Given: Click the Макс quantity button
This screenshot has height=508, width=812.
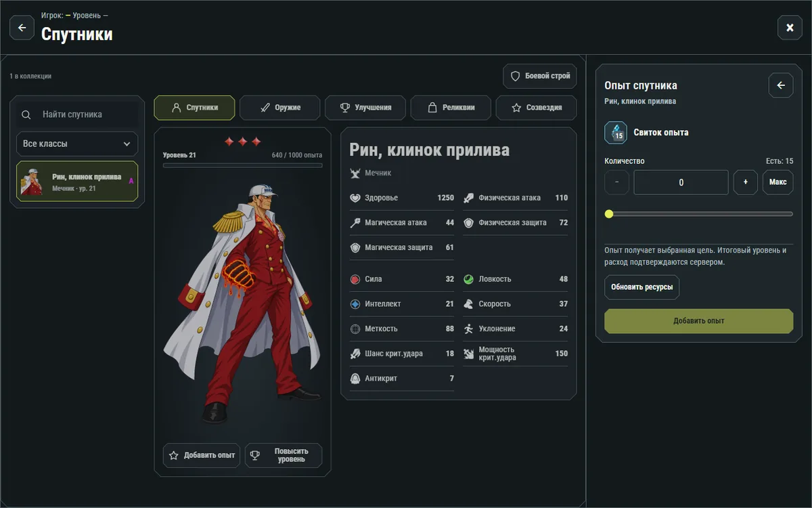Looking at the screenshot, I should point(777,182).
